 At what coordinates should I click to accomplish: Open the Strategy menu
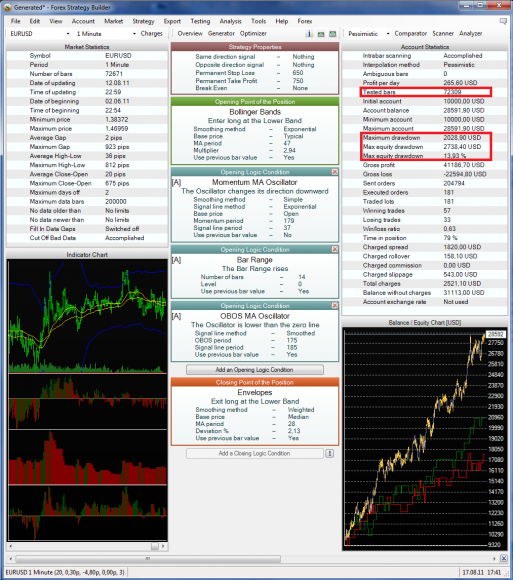144,21
